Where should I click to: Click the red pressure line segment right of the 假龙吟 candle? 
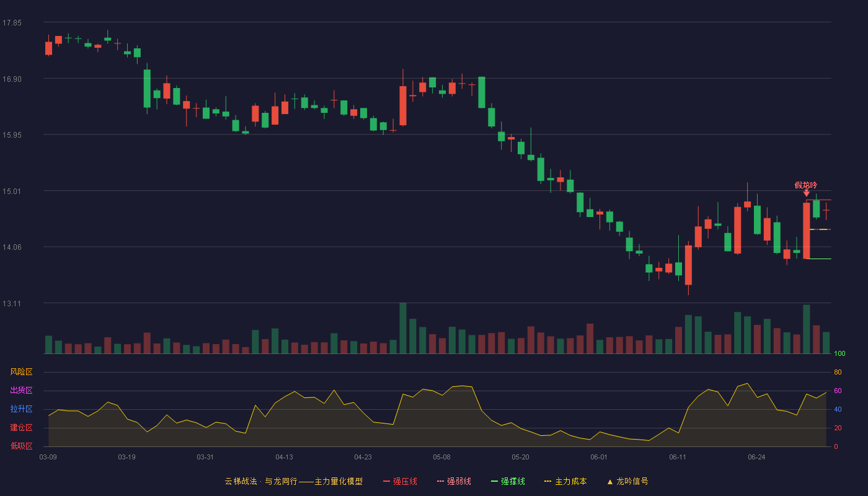tap(818, 200)
